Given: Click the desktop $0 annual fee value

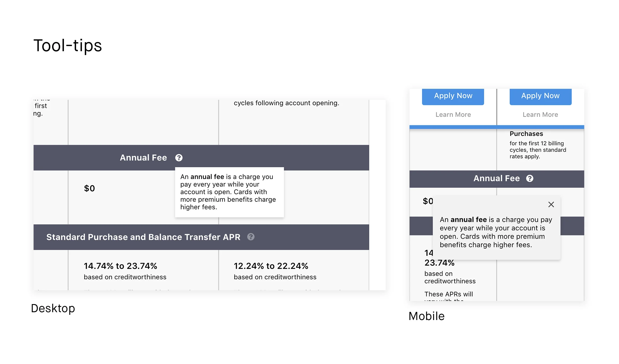Looking at the screenshot, I should point(89,188).
